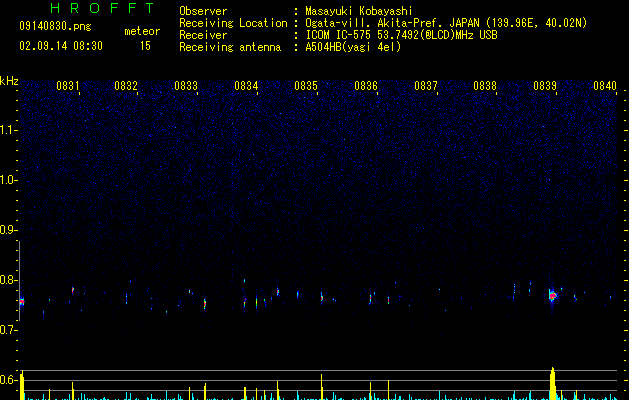Click the Receiver field label

pos(203,35)
